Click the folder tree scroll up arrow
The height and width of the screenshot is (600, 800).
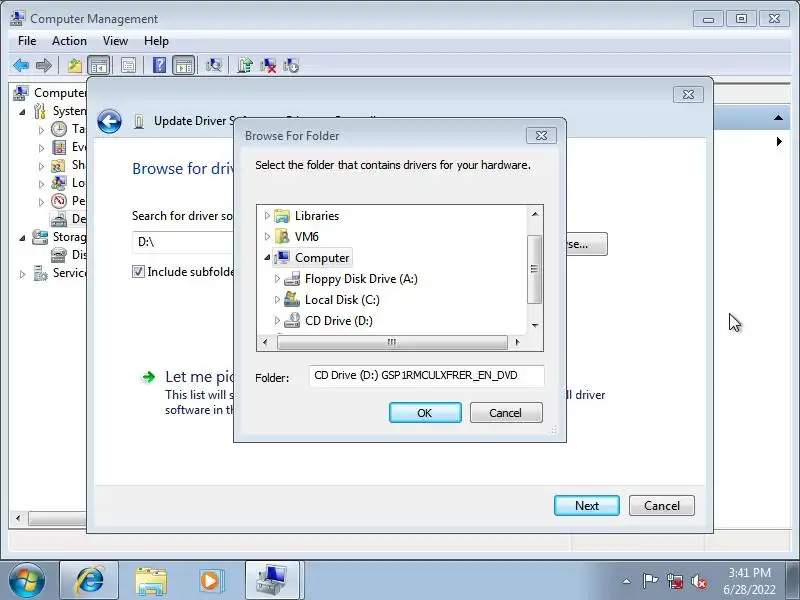(x=535, y=214)
